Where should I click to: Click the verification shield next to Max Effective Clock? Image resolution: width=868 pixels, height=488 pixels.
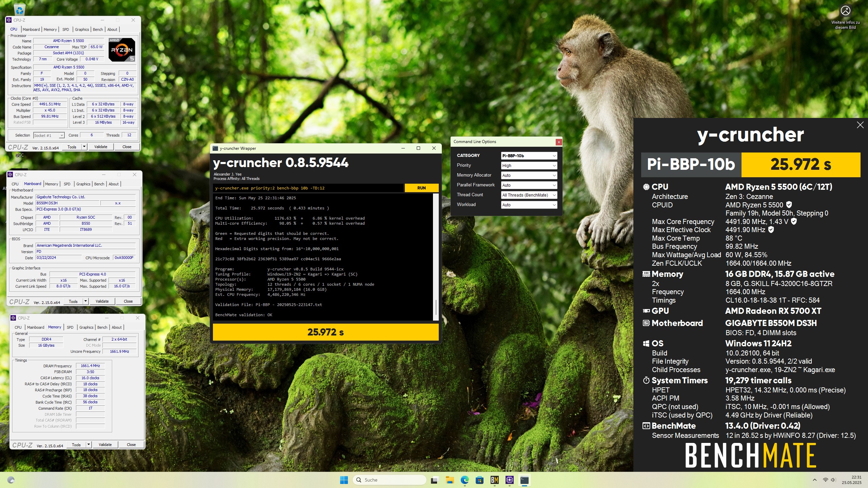tap(771, 229)
